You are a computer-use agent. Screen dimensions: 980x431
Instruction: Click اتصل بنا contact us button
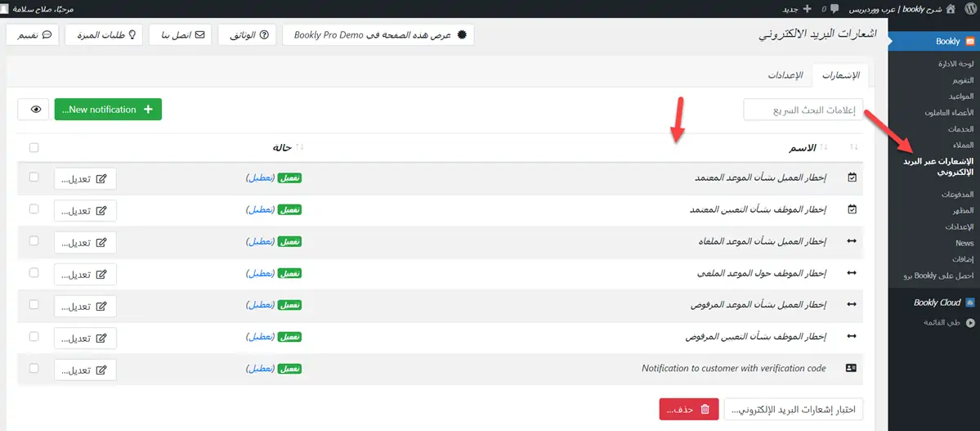click(180, 35)
